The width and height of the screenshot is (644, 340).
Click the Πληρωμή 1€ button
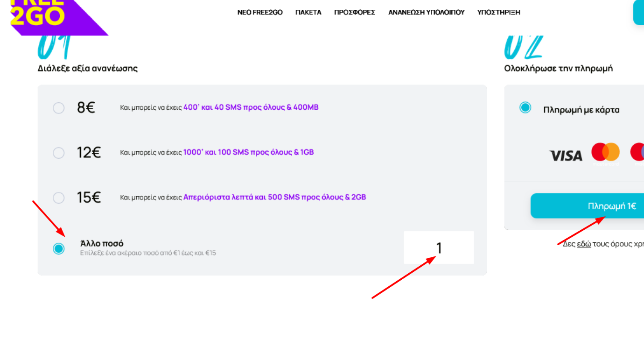click(x=588, y=206)
